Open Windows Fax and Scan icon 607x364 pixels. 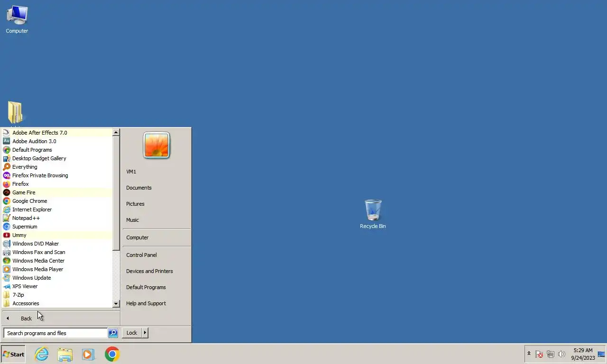pos(6,252)
